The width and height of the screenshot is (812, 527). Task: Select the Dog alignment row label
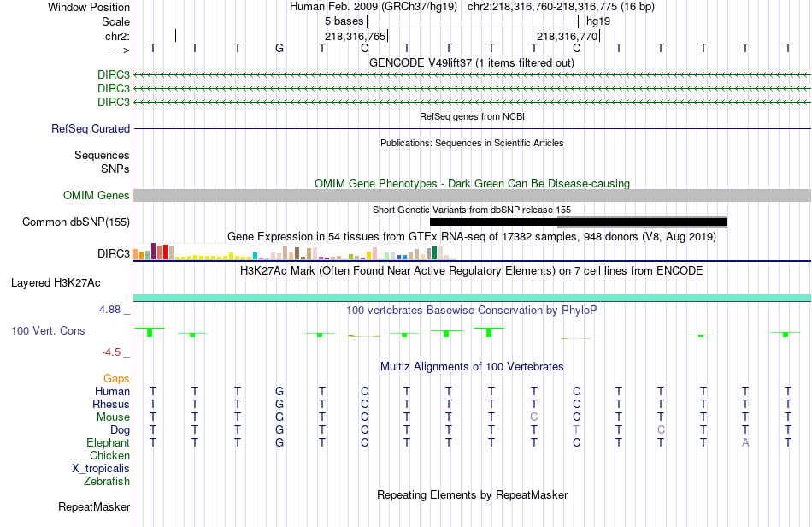121,429
